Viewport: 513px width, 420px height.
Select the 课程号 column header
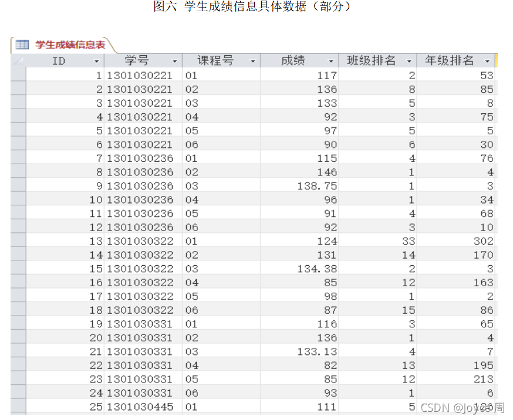click(x=221, y=61)
